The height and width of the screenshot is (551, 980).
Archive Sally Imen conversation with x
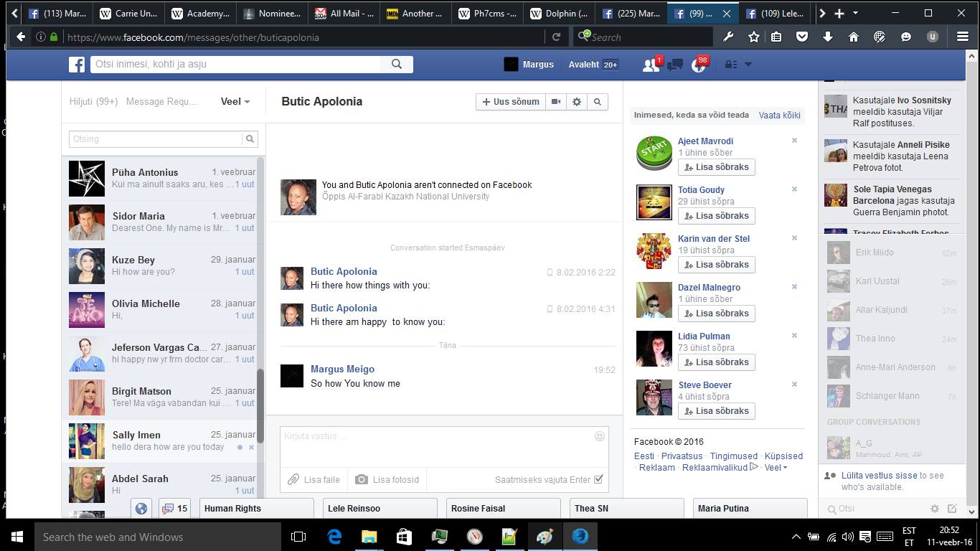coord(251,447)
